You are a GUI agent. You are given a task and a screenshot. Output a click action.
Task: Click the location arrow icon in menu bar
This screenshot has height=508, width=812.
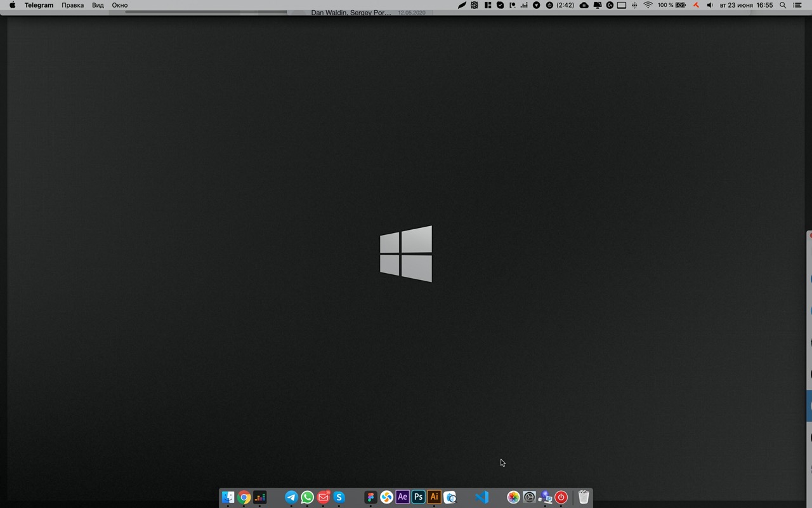coord(537,5)
